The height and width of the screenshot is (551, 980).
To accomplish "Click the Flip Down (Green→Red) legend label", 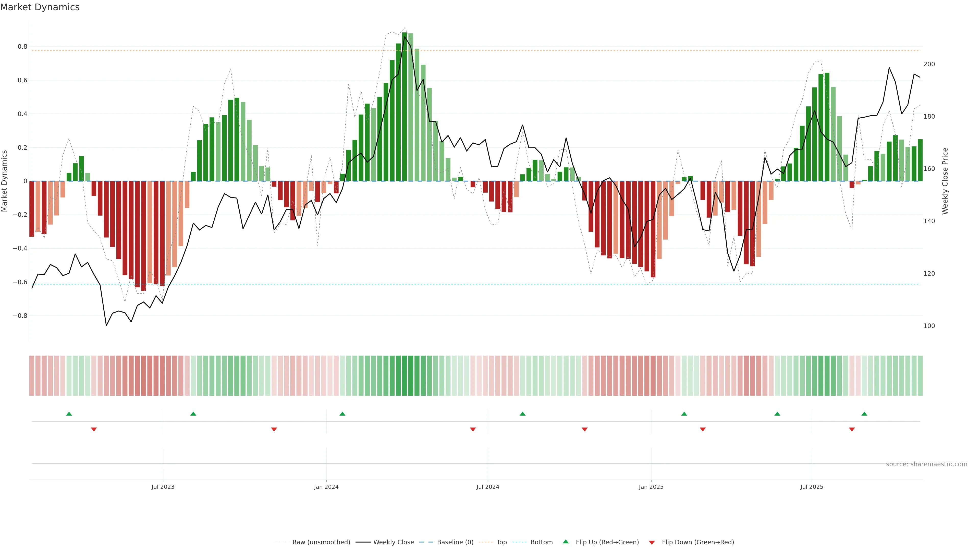I will 698,542.
